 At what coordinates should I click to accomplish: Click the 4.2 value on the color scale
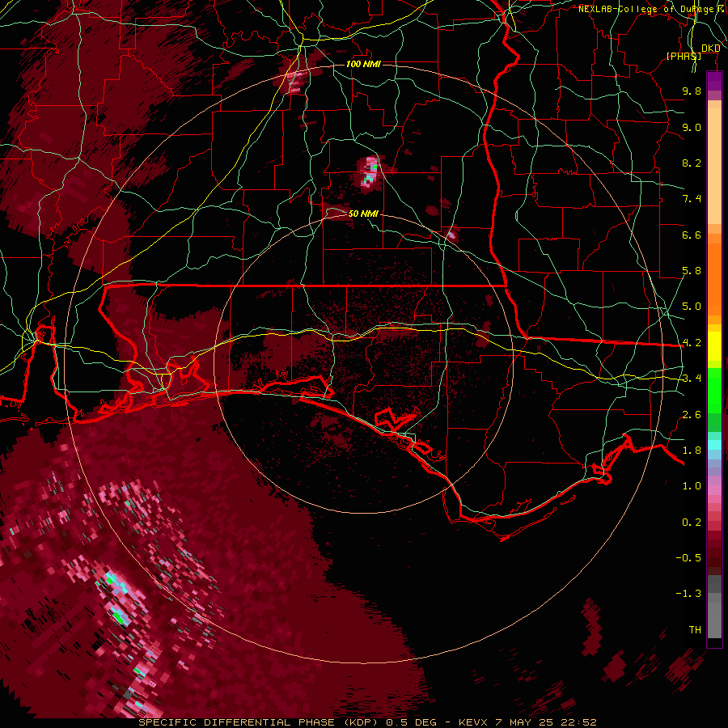coord(692,343)
